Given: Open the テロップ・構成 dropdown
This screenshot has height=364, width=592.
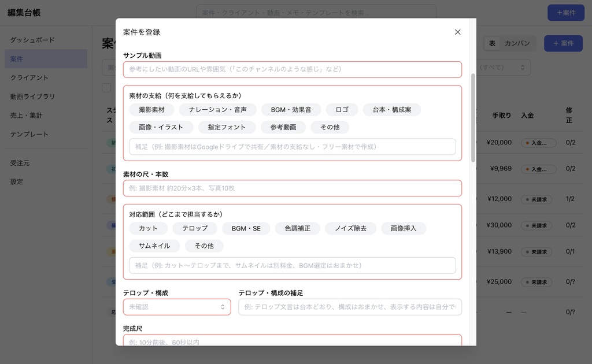Looking at the screenshot, I should (177, 307).
